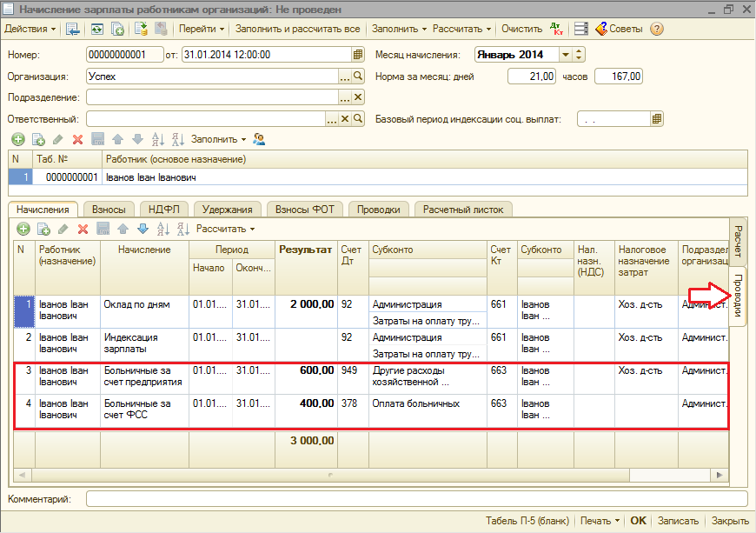Viewport: 756px width, 533px height.
Task: Click the Комментарий input field
Action: (416, 499)
